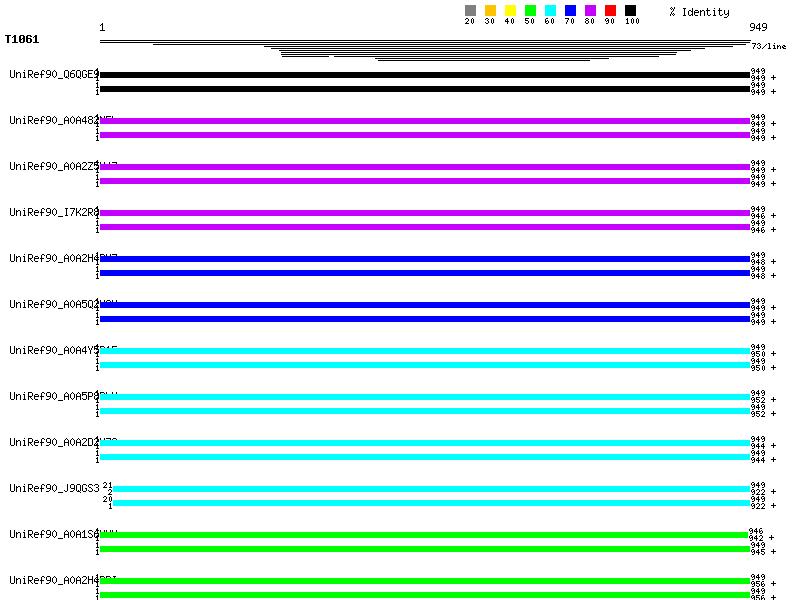The height and width of the screenshot is (600, 800).
Task: Select the black 100% identity legend square
Action: (630, 11)
